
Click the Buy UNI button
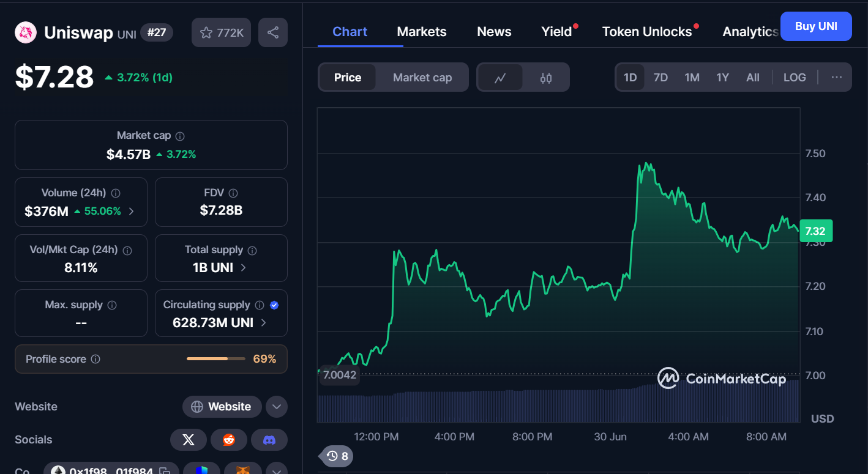click(816, 26)
